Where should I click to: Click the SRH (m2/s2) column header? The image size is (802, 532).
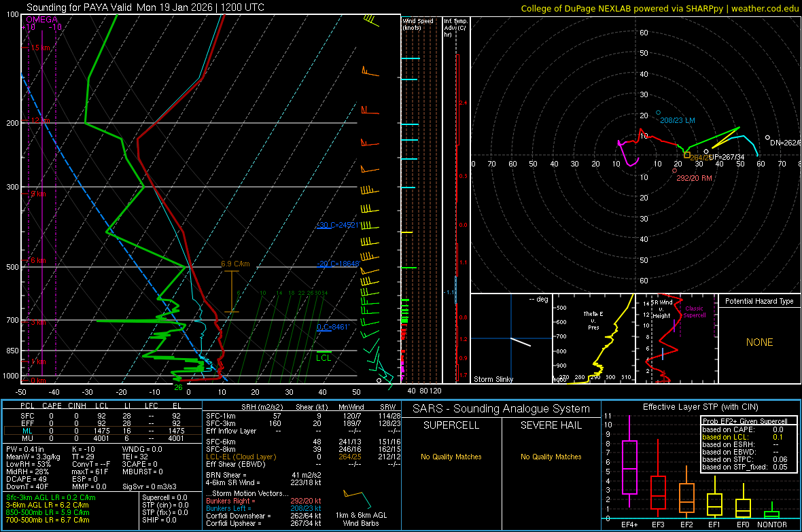tap(262, 407)
